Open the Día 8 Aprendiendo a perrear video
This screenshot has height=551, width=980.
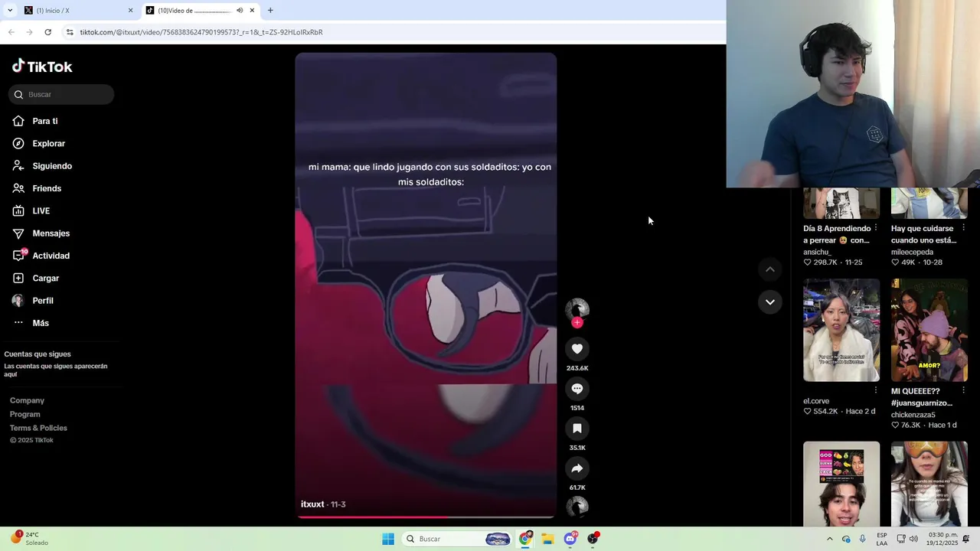841,203
